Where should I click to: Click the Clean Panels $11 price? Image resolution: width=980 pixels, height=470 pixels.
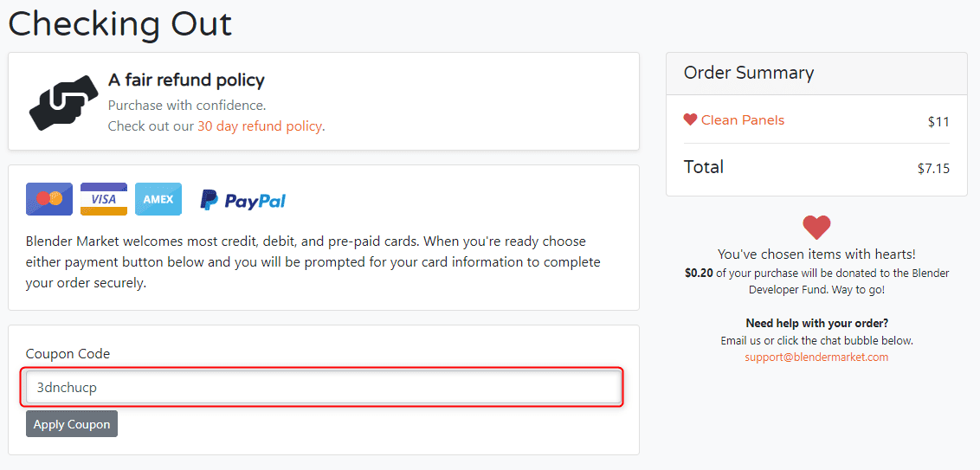[938, 122]
